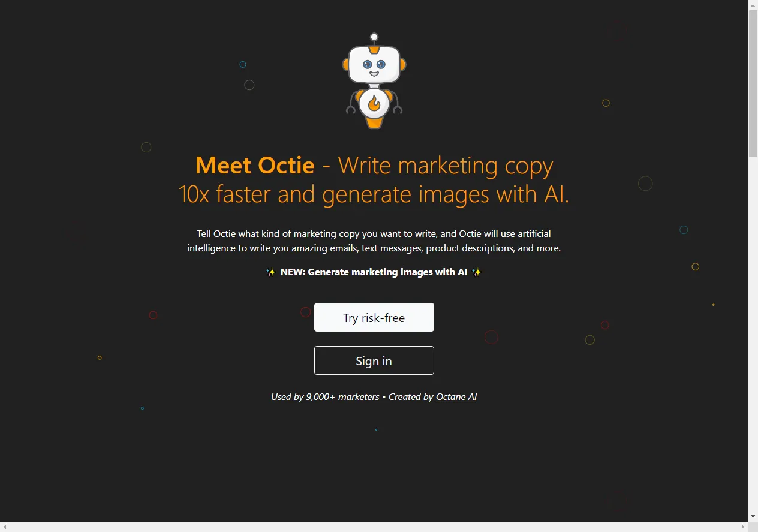
Task: Click the orange circle decoration on the right
Action: point(606,103)
